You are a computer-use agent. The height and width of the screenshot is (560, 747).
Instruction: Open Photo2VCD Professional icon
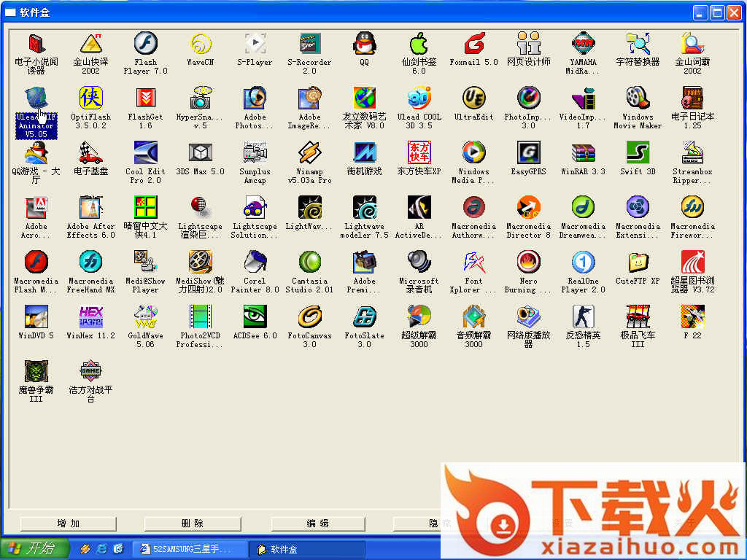200,317
